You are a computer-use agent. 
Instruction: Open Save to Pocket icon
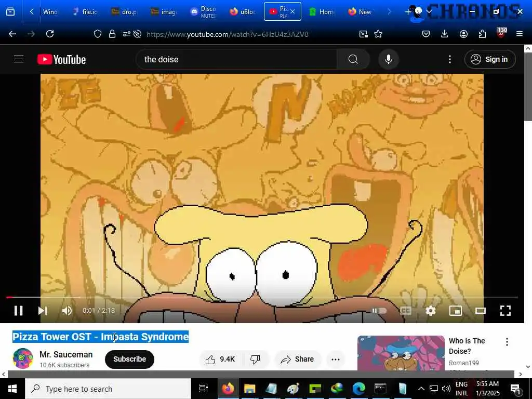tap(426, 34)
